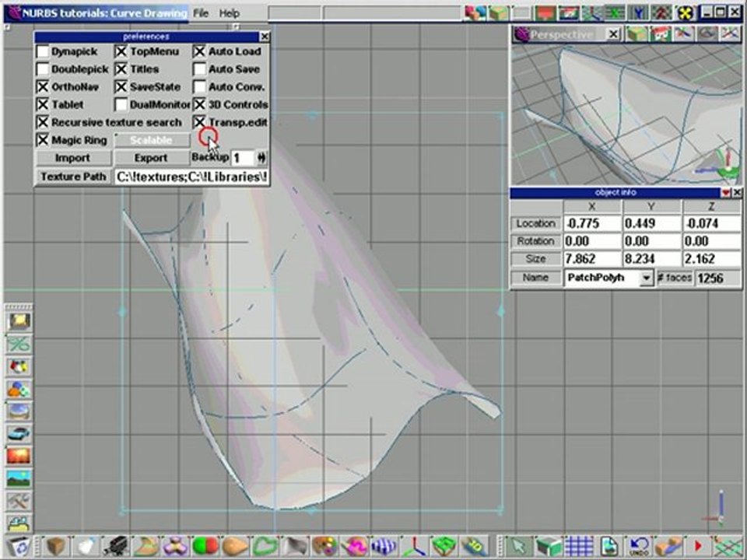Open the blue car object library icon

(19, 434)
